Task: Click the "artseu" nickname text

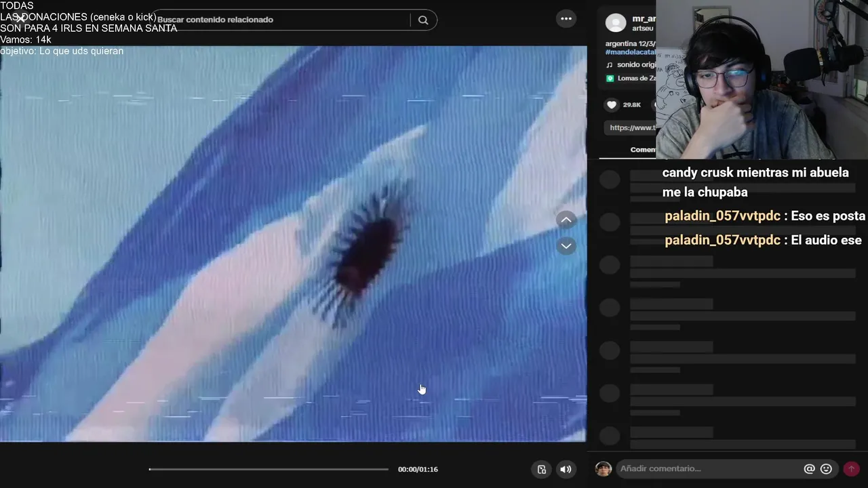Action: [642, 28]
